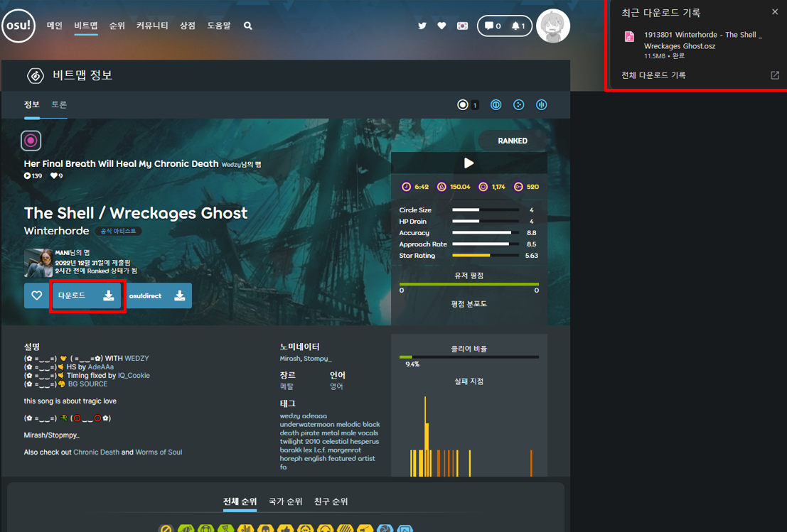The height and width of the screenshot is (532, 787).
Task: Click the 다운로드 download button
Action: (87, 296)
